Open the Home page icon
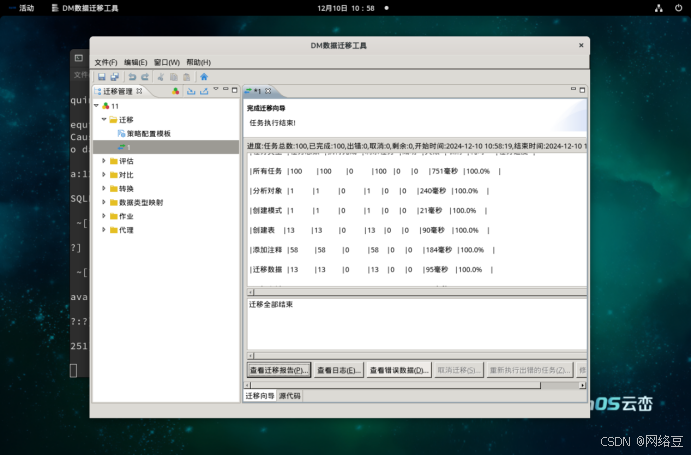692x456 pixels. coord(204,77)
